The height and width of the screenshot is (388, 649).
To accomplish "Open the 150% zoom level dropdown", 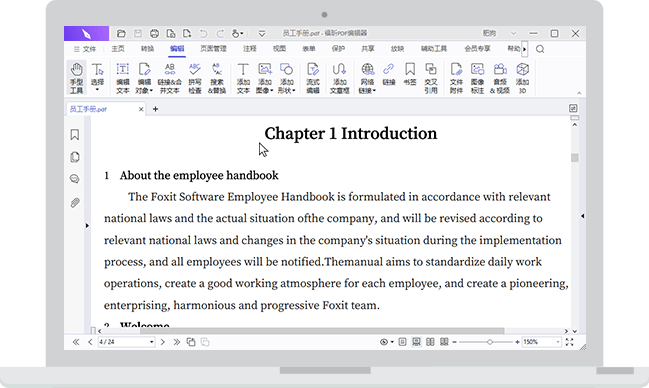I will pyautogui.click(x=558, y=342).
